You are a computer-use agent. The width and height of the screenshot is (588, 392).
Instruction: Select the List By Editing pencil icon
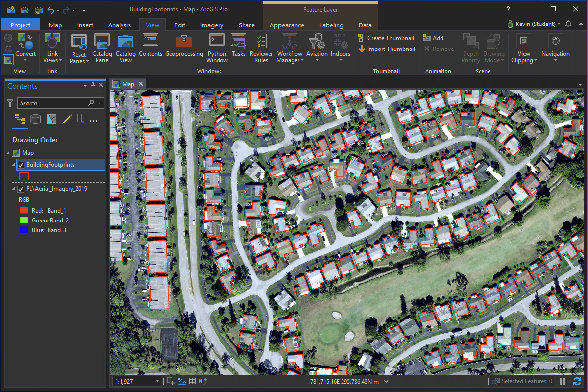point(67,120)
